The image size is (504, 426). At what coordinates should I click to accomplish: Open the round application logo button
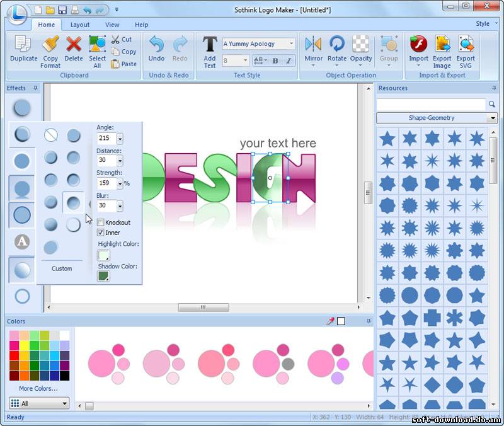(x=18, y=13)
